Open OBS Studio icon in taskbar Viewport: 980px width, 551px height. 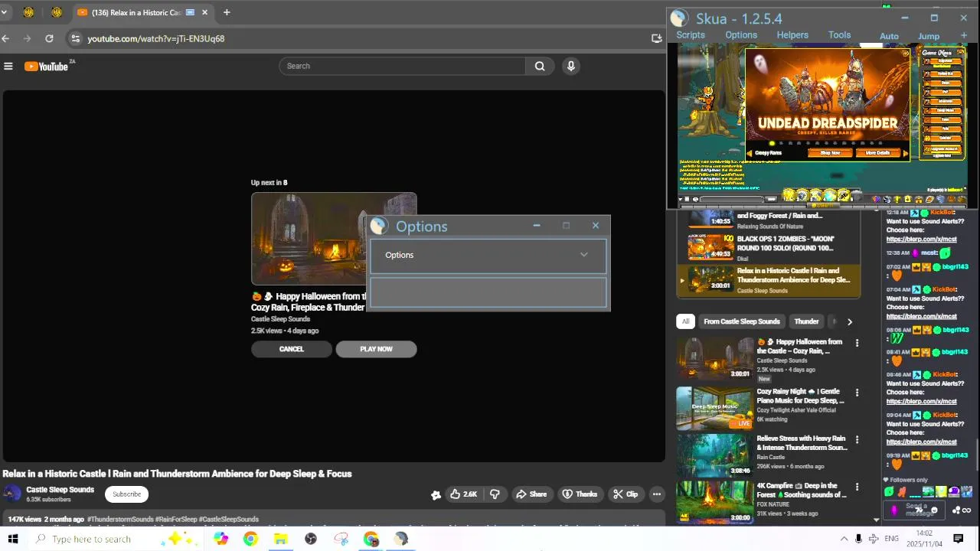(x=310, y=539)
